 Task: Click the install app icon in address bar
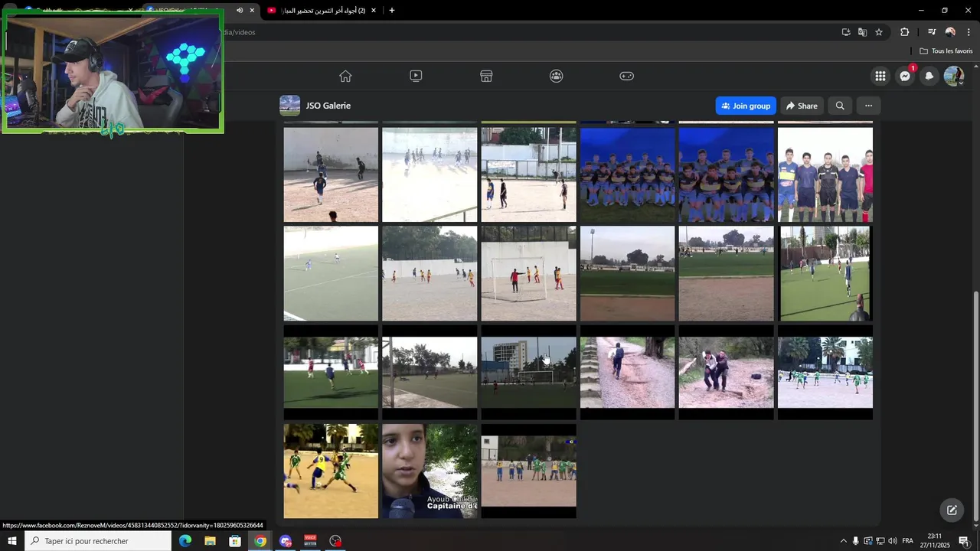click(846, 32)
